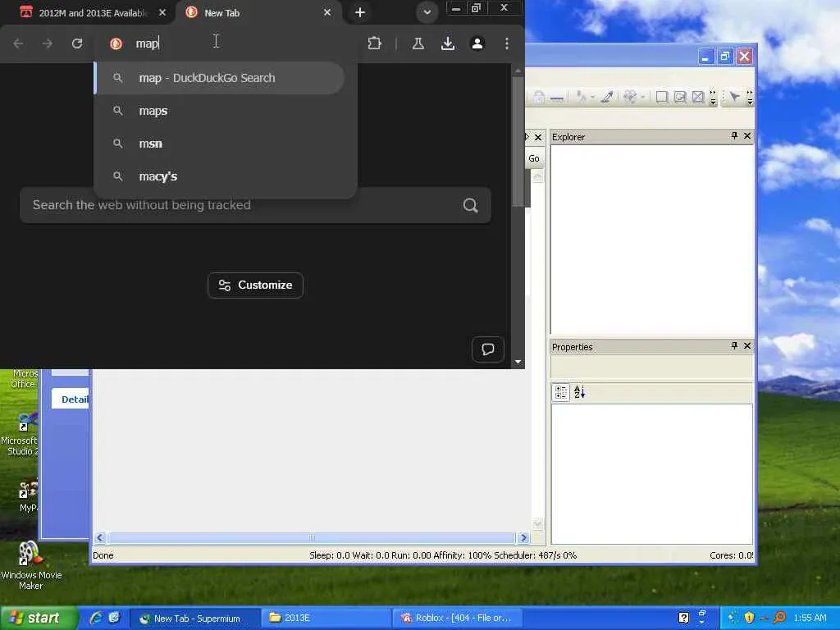
Task: Switch to 2013E folder taskbar button
Action: click(x=326, y=619)
